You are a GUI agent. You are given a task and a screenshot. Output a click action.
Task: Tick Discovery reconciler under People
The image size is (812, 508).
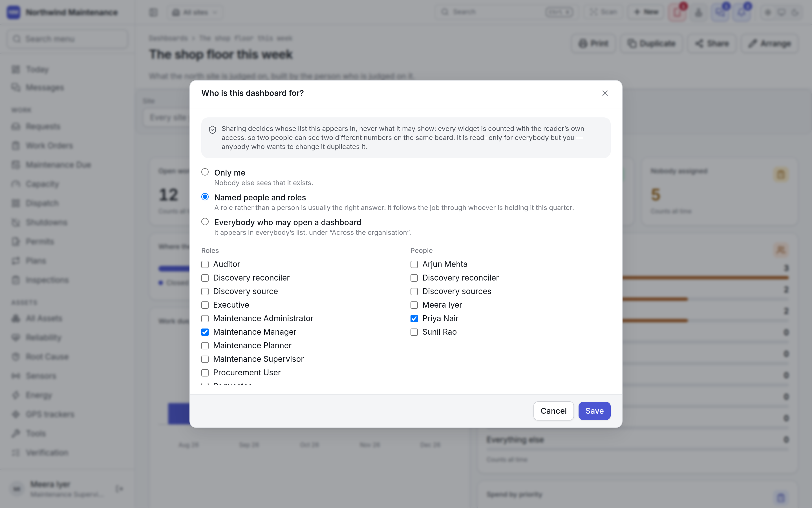pyautogui.click(x=414, y=278)
